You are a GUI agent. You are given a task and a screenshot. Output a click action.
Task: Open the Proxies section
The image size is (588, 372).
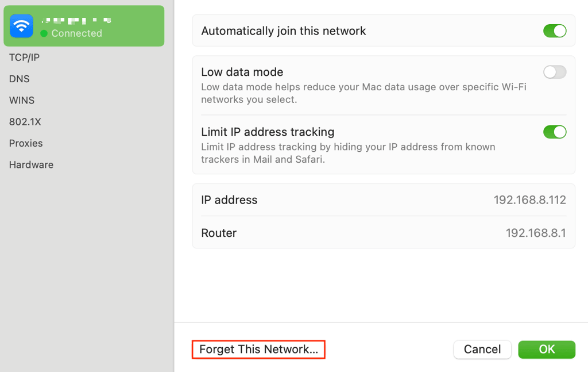[x=26, y=143]
